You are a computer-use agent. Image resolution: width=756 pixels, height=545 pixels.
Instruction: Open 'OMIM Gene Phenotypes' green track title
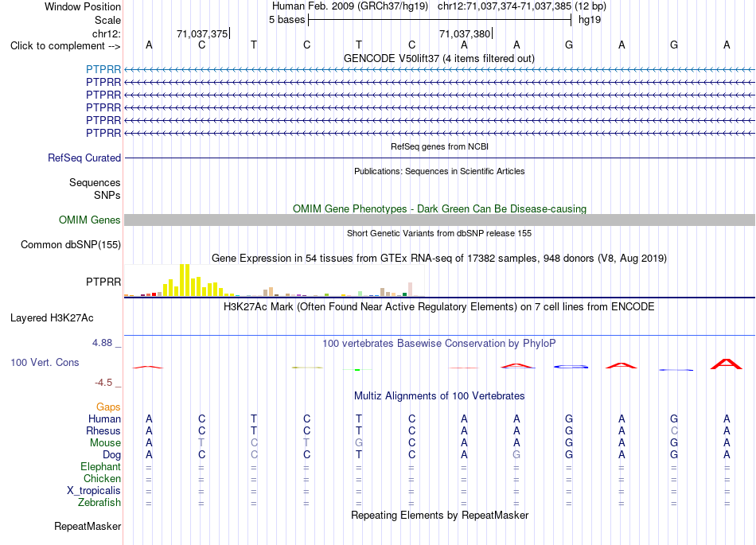click(439, 208)
